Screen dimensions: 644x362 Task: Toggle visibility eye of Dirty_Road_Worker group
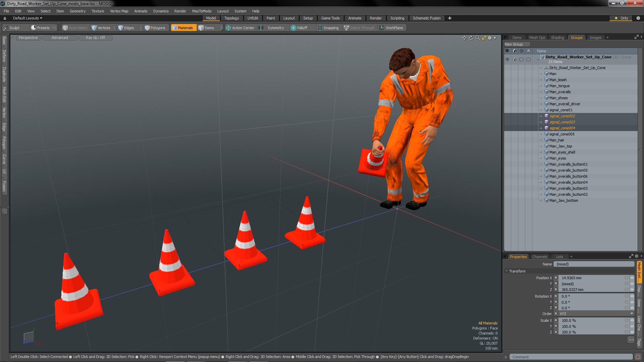click(507, 59)
